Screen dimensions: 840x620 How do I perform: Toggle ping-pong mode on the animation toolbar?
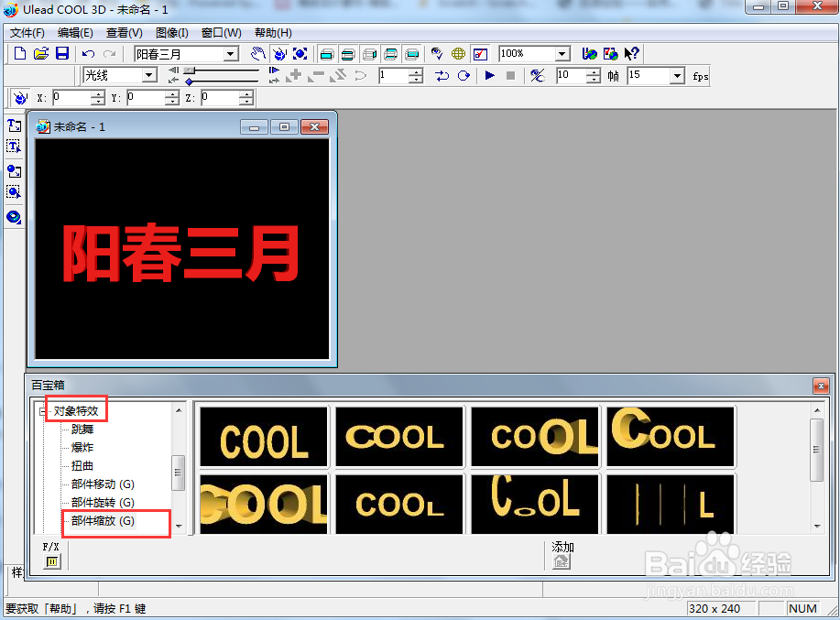(442, 75)
